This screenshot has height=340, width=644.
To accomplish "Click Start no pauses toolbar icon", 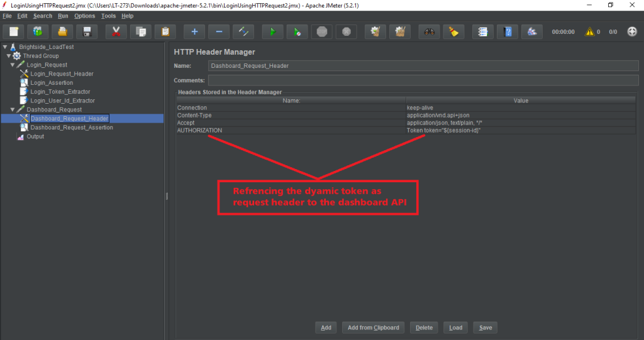I will 297,31.
